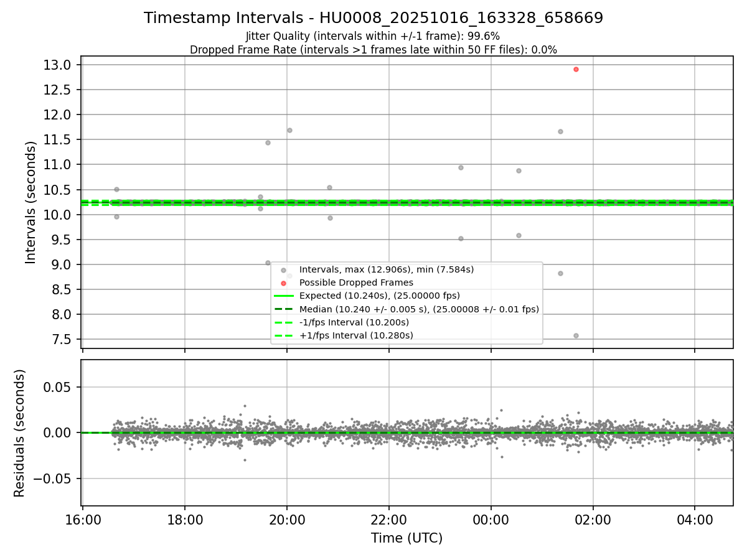The width and height of the screenshot is (747, 560).
Task: Click the Residuals (seconds) y-axis label
Action: (20, 433)
